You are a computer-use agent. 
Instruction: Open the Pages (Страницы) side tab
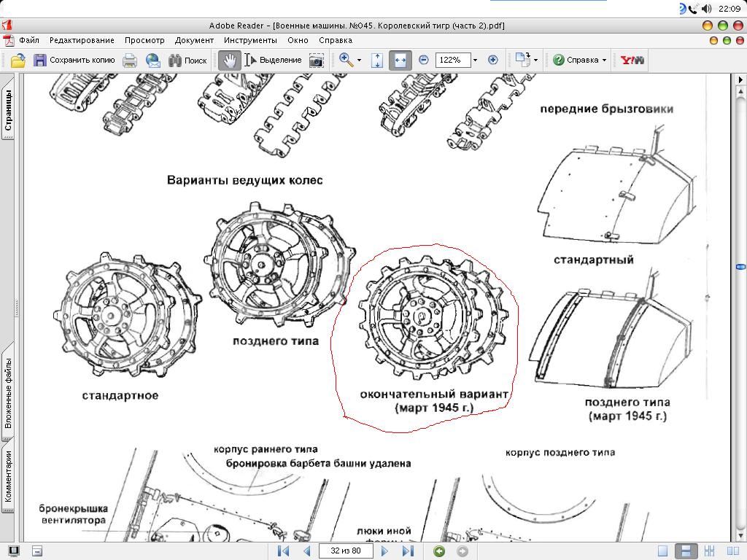(8, 109)
